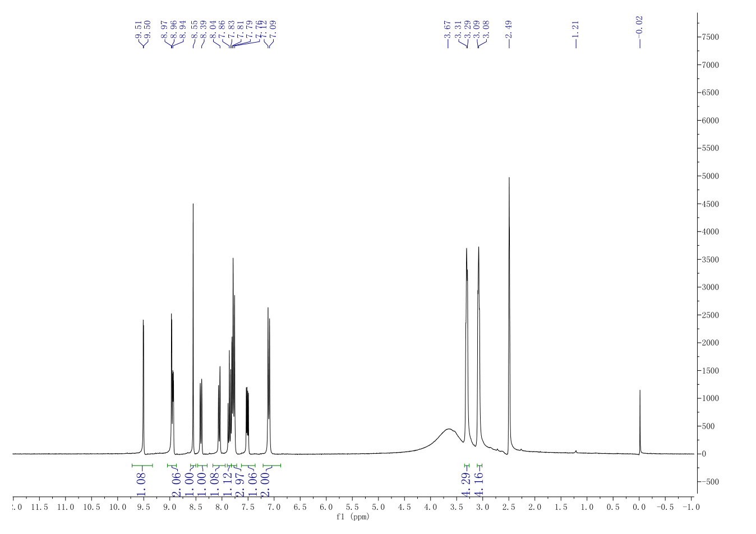756x534 pixels.
Task: Select the 5.5 ppm axis tick
Action: tap(352, 507)
